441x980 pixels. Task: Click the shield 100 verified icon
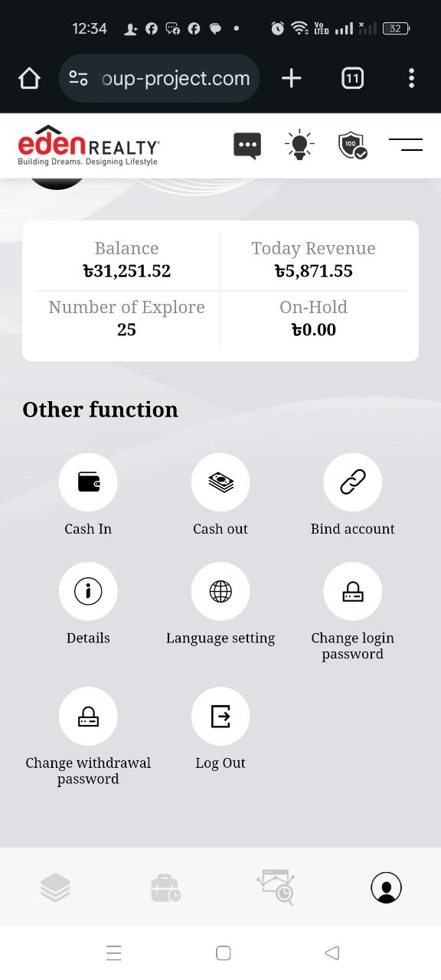[352, 145]
